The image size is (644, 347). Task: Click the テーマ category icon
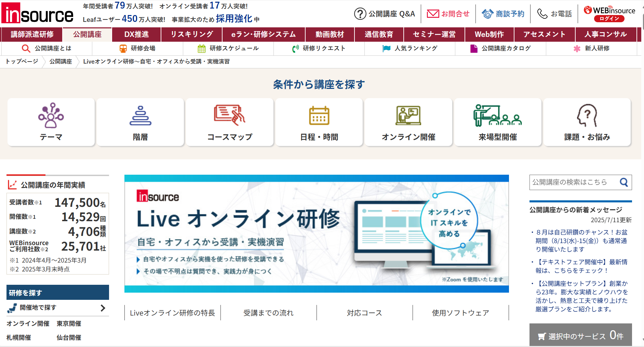pyautogui.click(x=51, y=116)
